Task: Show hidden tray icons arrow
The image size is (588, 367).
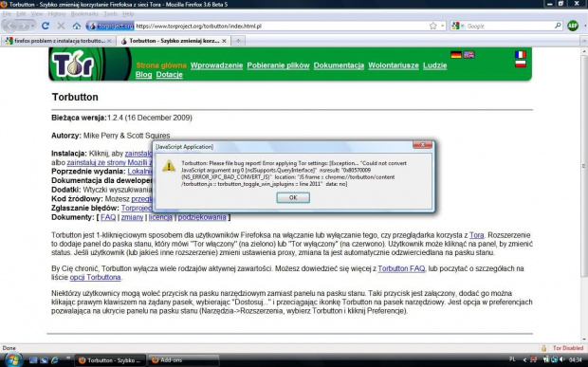Action: (524, 359)
